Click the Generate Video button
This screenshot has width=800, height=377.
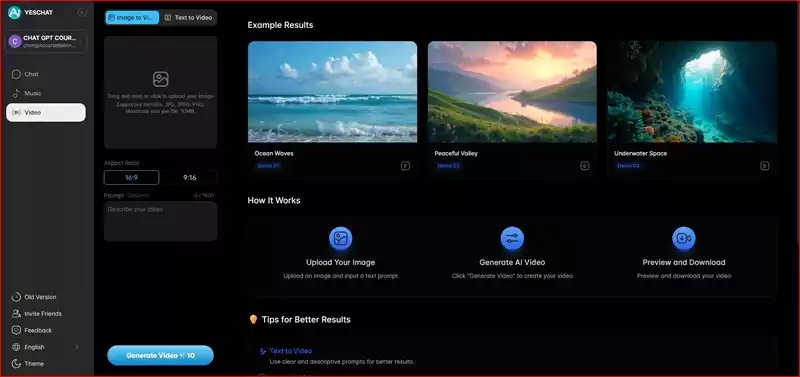(x=160, y=355)
